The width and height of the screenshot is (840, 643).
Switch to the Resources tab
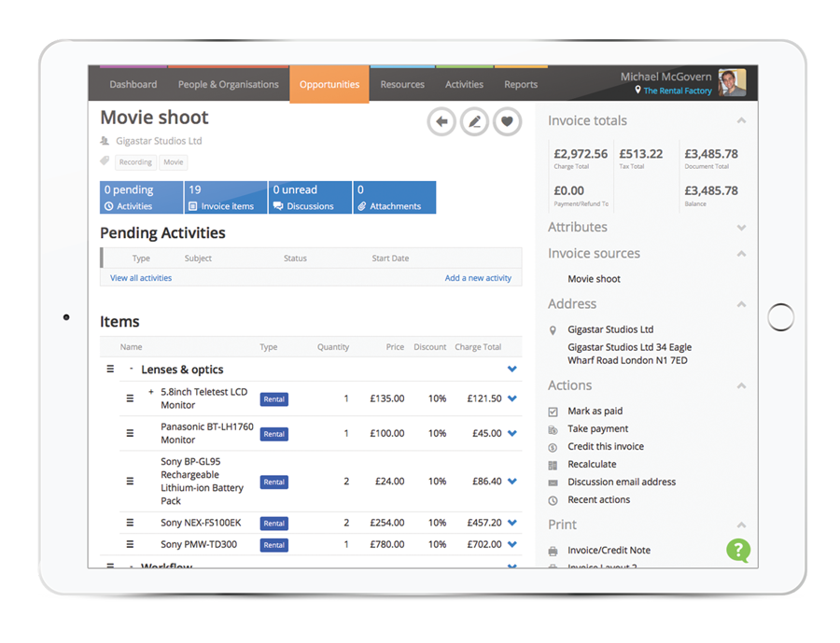[x=402, y=84]
